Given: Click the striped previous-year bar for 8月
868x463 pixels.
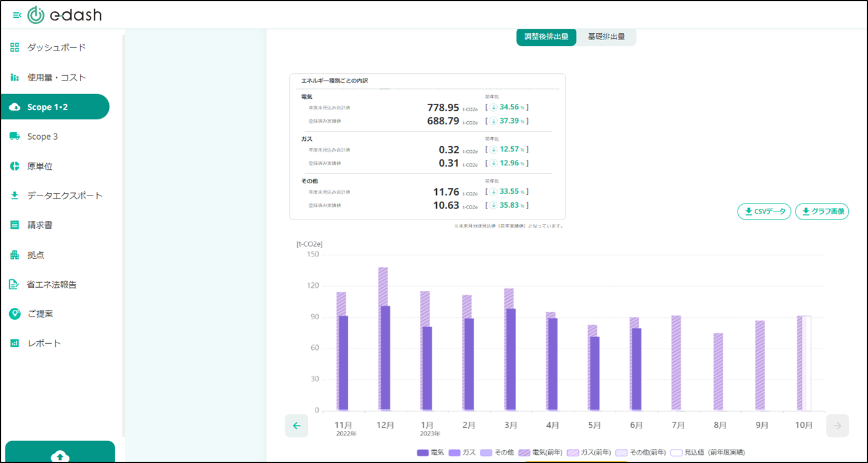Looking at the screenshot, I should pyautogui.click(x=718, y=372).
